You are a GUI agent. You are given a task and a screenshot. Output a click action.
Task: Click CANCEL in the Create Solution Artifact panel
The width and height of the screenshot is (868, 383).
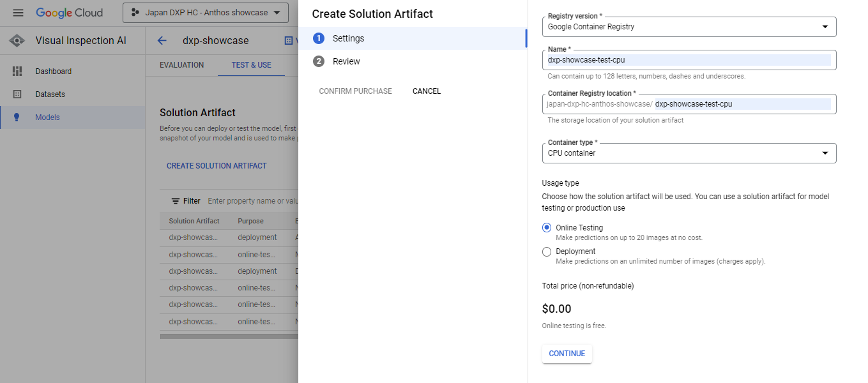click(427, 91)
